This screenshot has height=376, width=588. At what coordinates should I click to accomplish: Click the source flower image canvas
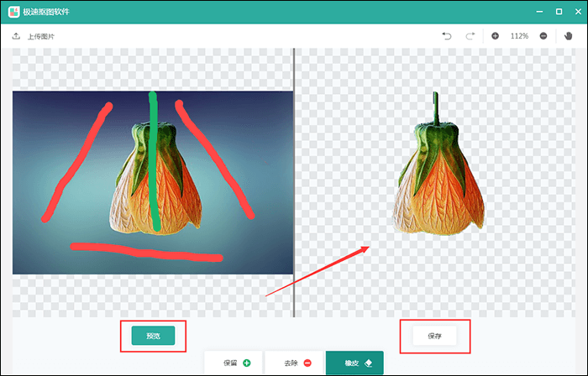[153, 183]
